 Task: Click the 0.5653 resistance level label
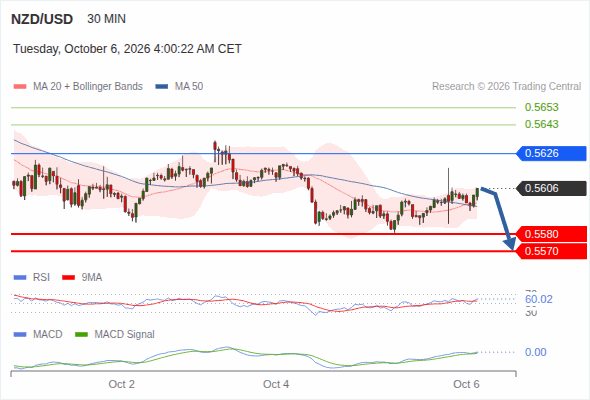[x=541, y=107]
